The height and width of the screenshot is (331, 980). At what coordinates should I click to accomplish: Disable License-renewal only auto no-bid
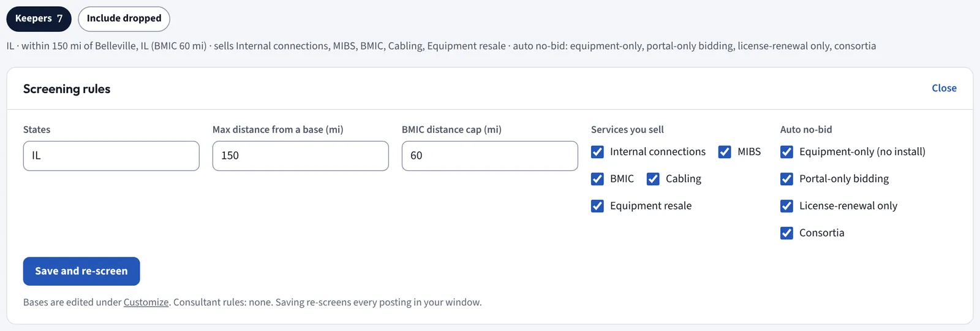click(x=786, y=206)
